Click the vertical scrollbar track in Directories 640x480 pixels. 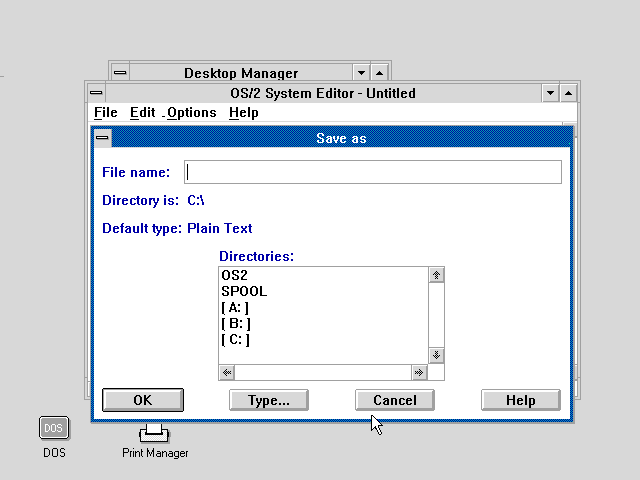[x=436, y=315]
